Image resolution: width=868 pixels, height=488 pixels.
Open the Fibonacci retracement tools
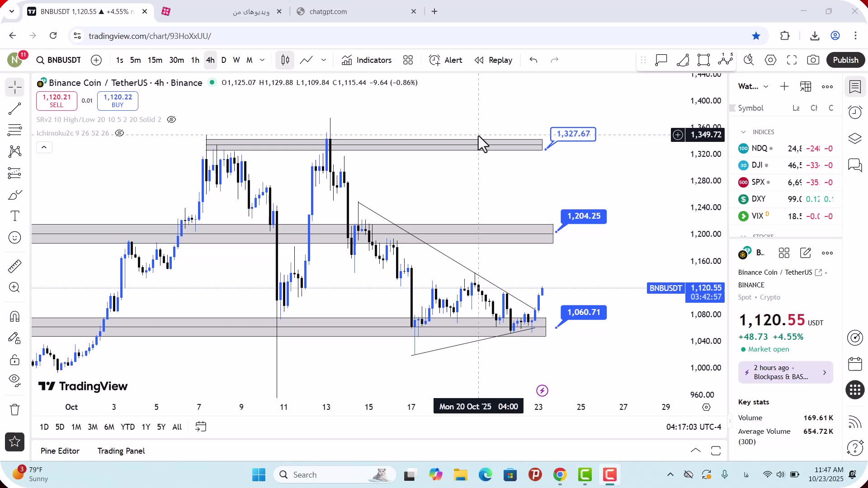15,130
